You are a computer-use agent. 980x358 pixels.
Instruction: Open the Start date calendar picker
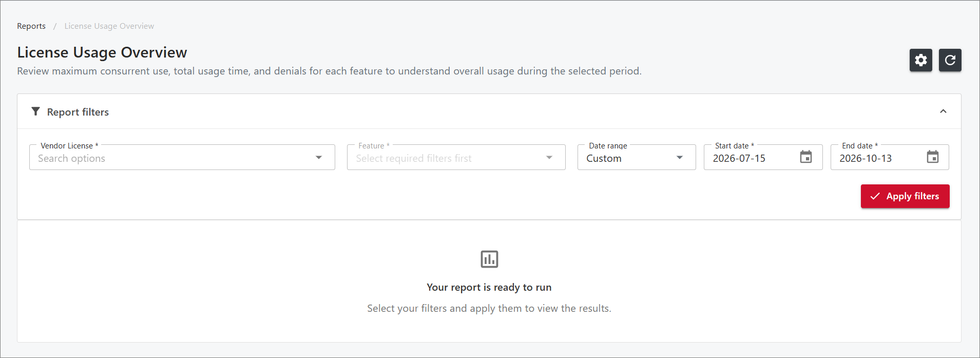click(x=806, y=157)
